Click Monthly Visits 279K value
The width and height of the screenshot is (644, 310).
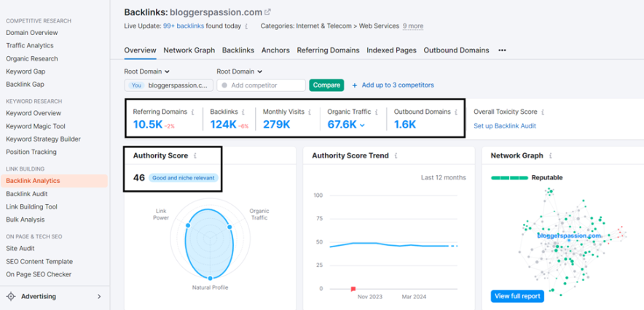[x=276, y=125]
